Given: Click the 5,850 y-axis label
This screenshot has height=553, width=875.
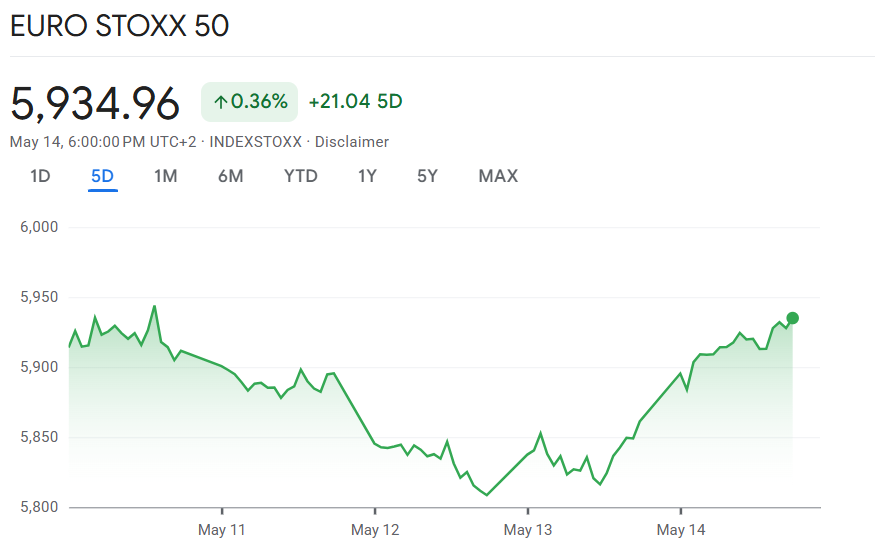Looking at the screenshot, I should point(39,437).
